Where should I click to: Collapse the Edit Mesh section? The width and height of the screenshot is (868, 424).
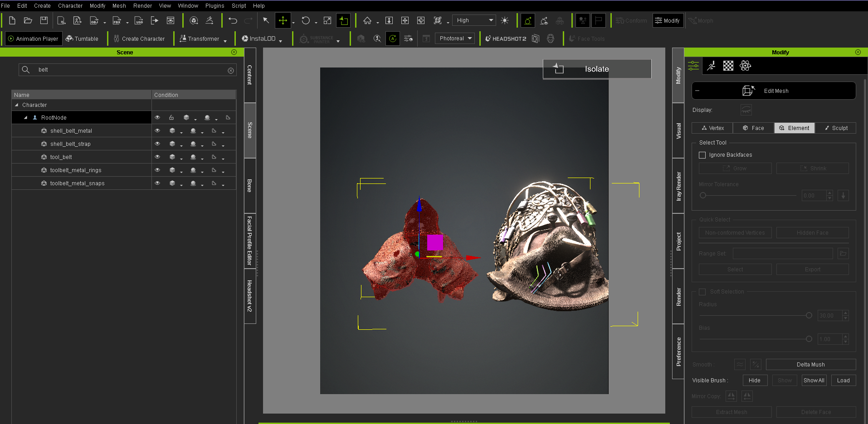click(x=697, y=91)
